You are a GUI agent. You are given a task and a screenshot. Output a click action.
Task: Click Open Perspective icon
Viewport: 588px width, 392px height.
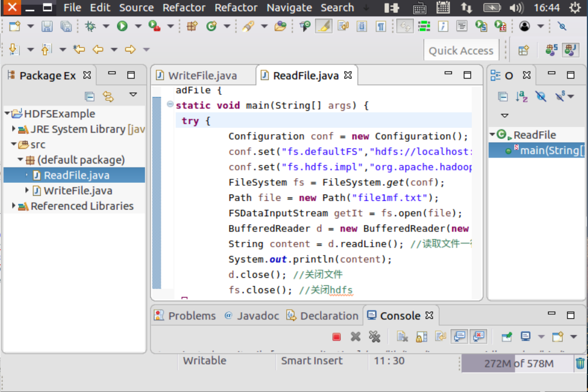point(524,50)
